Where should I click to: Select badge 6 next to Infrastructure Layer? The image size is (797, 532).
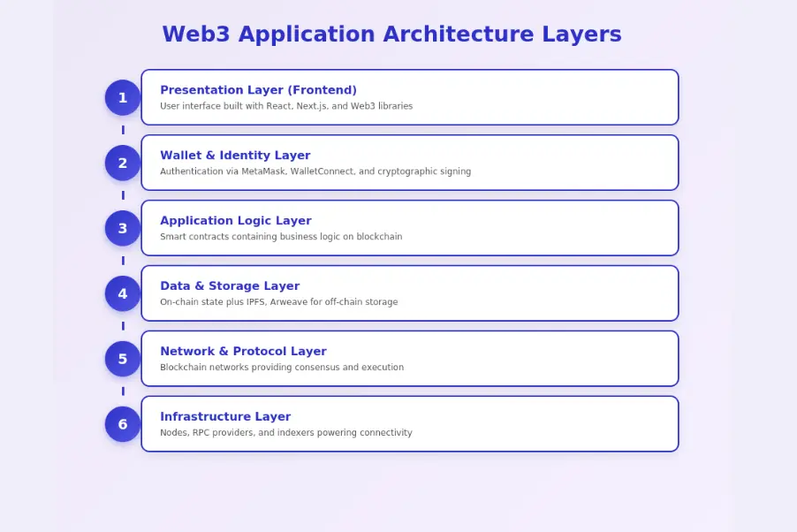[x=122, y=424]
